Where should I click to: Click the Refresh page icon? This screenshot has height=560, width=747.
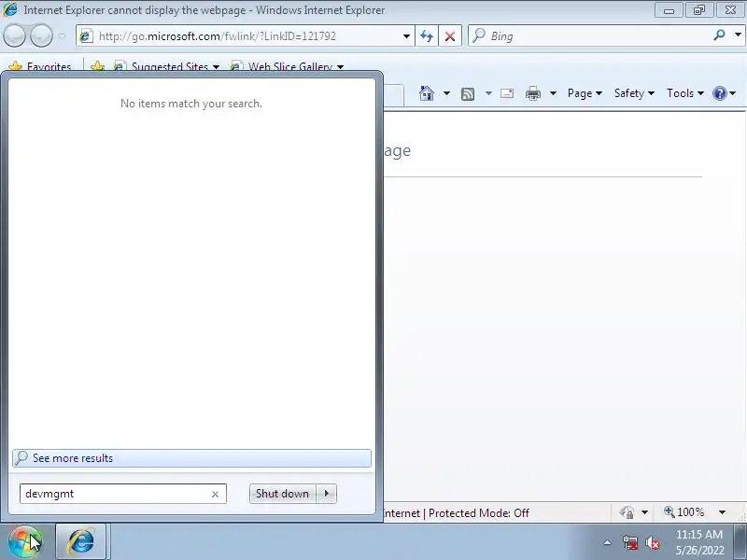tap(427, 36)
